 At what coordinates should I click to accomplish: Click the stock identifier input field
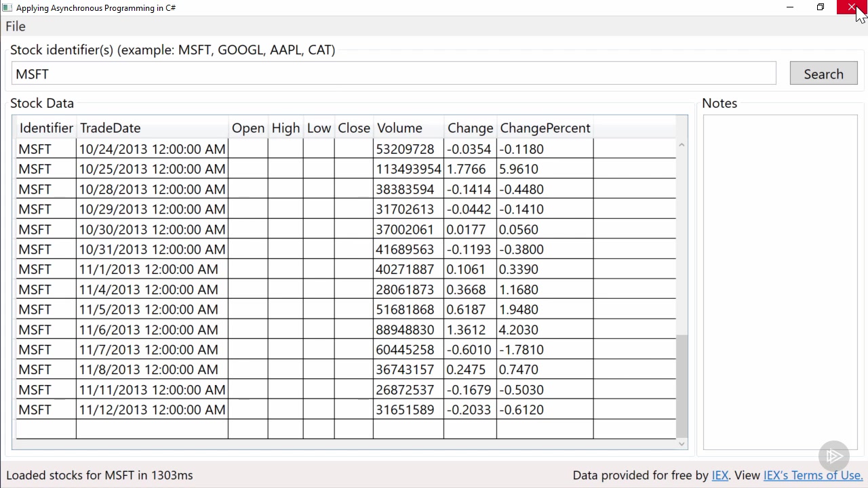pos(393,74)
